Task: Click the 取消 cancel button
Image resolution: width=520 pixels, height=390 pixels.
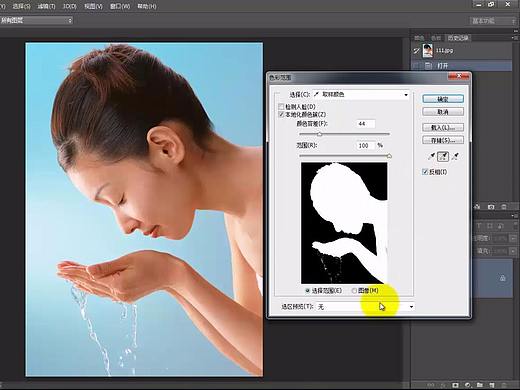Action: [443, 112]
